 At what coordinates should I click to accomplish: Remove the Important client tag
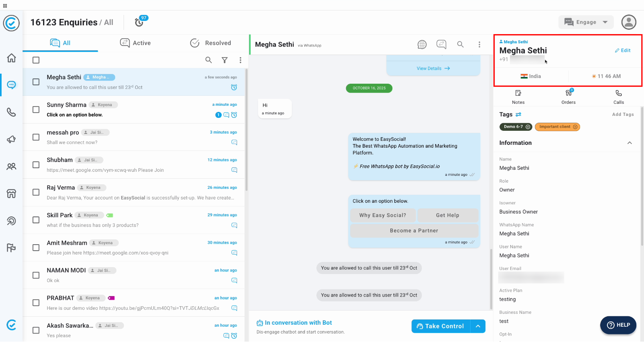(x=575, y=127)
